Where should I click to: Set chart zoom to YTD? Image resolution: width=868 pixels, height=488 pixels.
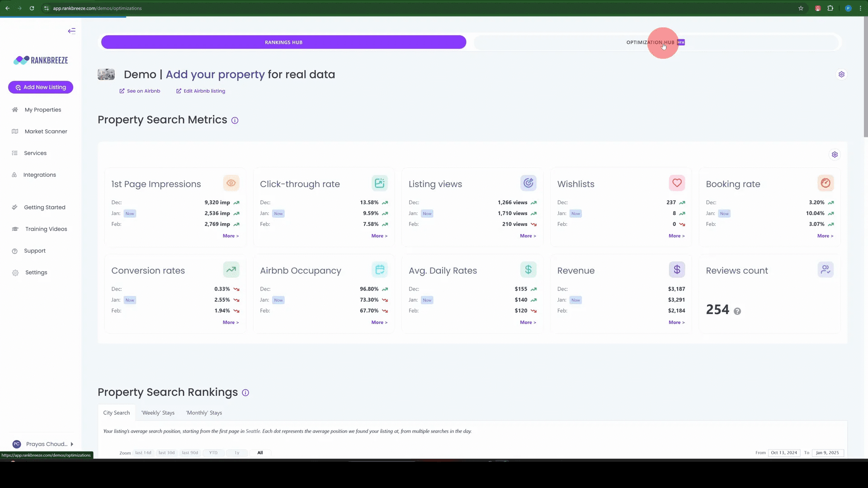coord(213,453)
